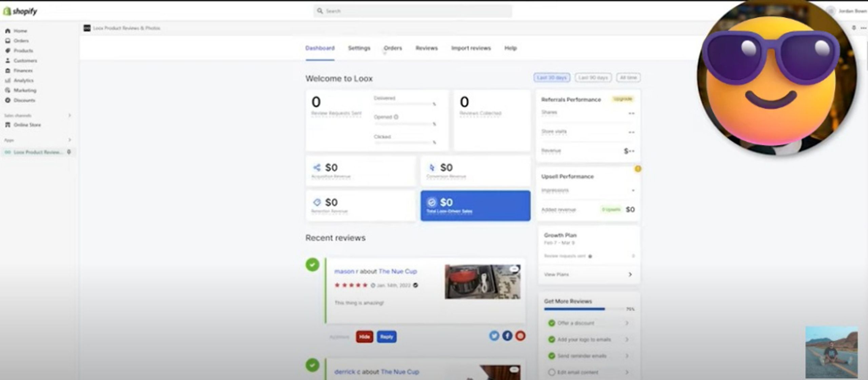The width and height of the screenshot is (868, 380).
Task: Open Finances in the sidebar
Action: click(x=23, y=71)
